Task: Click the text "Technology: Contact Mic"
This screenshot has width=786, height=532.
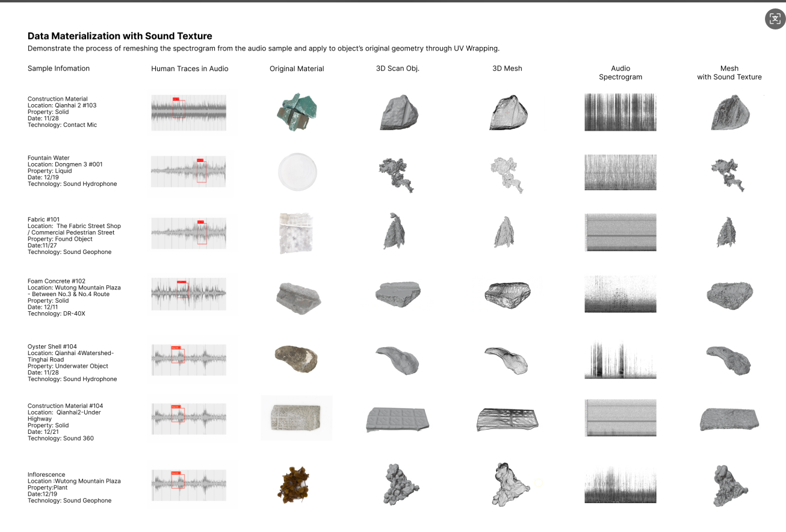Action: point(62,125)
